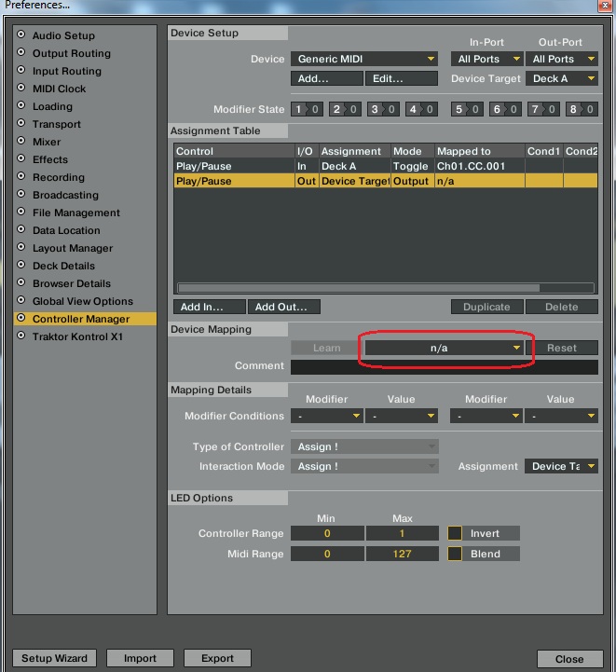
Task: Click the Add... device button
Action: coord(327,78)
